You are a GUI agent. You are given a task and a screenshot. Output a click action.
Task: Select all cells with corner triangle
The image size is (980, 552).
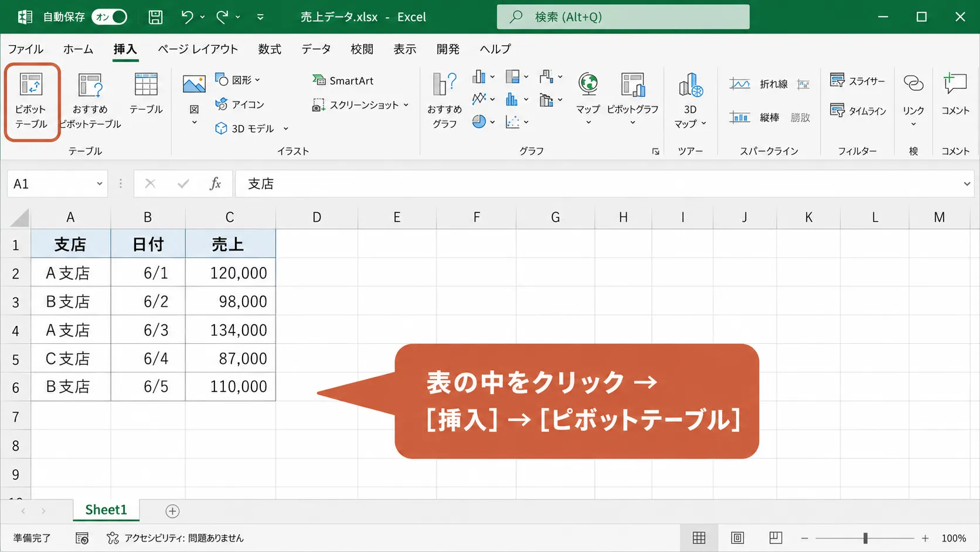tap(19, 218)
